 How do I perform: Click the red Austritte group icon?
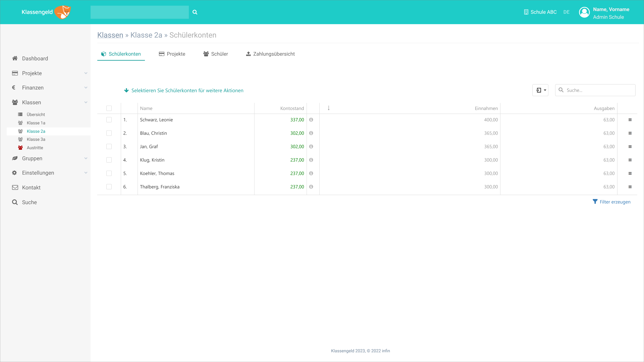pyautogui.click(x=20, y=148)
